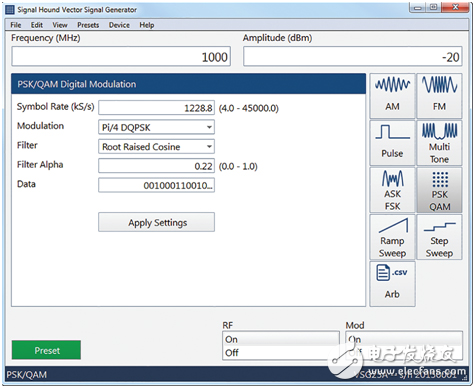The image size is (475, 388).
Task: Activate the Step Sweep mode
Action: pyautogui.click(x=439, y=237)
